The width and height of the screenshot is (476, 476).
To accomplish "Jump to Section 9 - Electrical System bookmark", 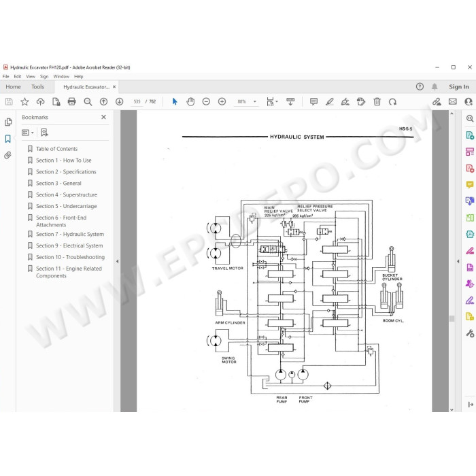I will pos(69,245).
